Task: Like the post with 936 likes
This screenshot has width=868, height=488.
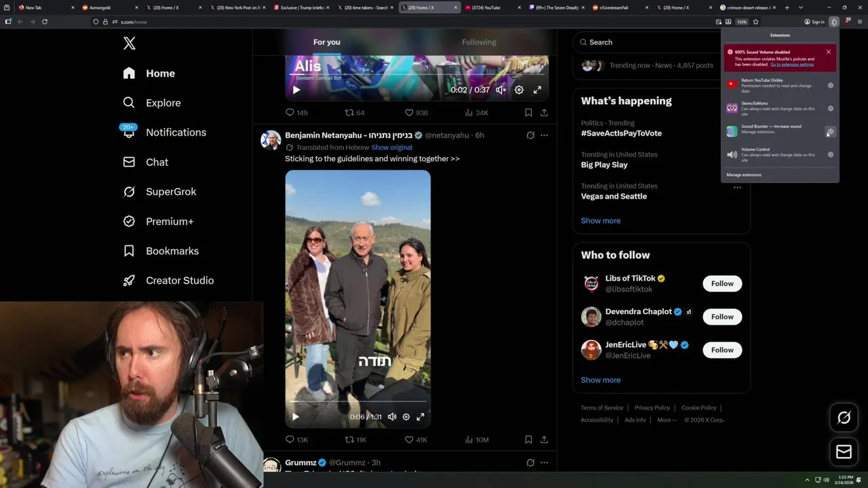Action: click(x=416, y=113)
